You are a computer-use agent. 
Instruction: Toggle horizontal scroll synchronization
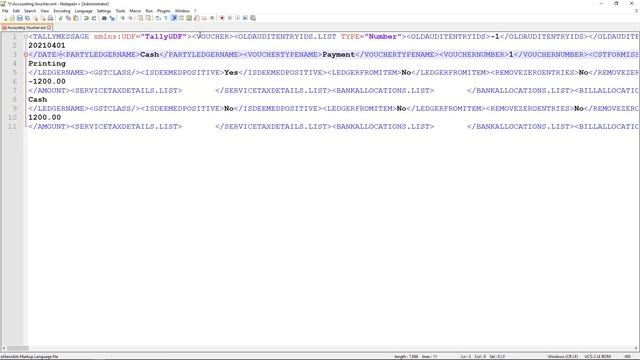[148, 18]
